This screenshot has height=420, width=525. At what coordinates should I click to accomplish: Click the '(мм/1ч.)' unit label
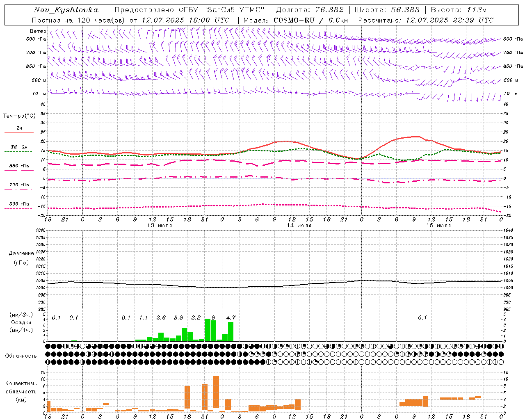pyautogui.click(x=21, y=330)
